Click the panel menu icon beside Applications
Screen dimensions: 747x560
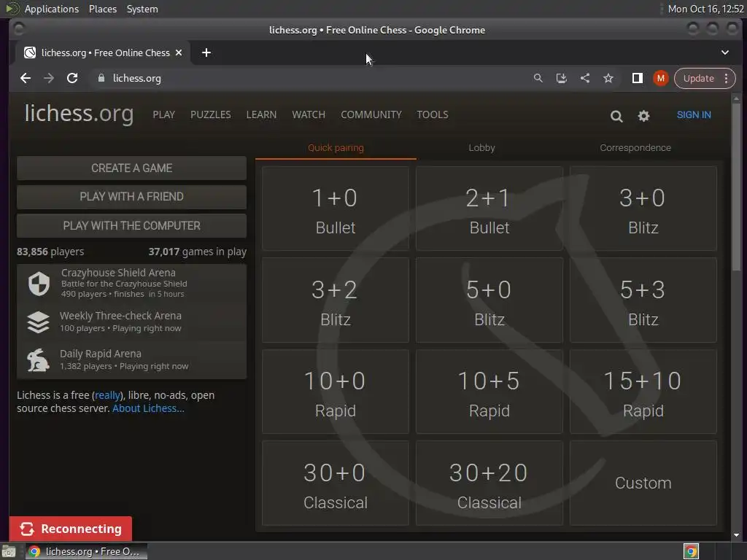point(12,9)
